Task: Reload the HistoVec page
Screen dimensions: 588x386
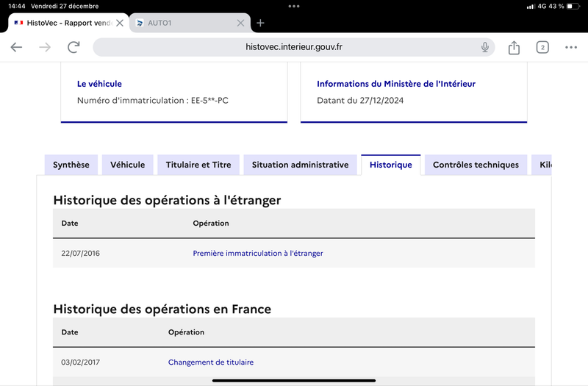Action: pyautogui.click(x=73, y=47)
